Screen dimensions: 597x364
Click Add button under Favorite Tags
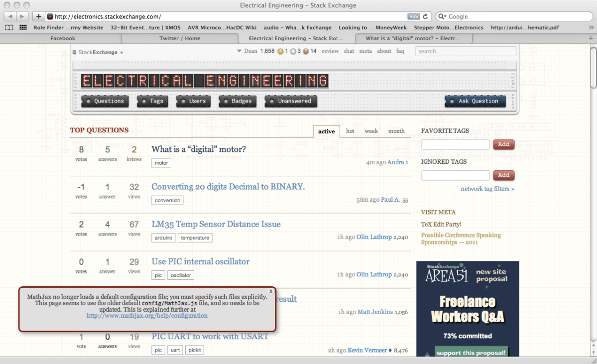click(504, 144)
